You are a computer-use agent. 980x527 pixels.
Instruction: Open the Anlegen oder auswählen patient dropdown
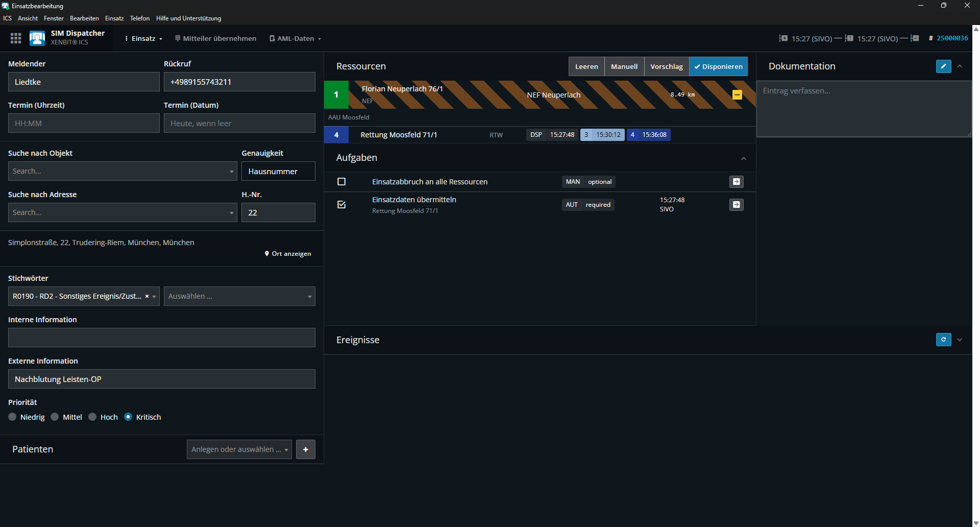pyautogui.click(x=239, y=449)
